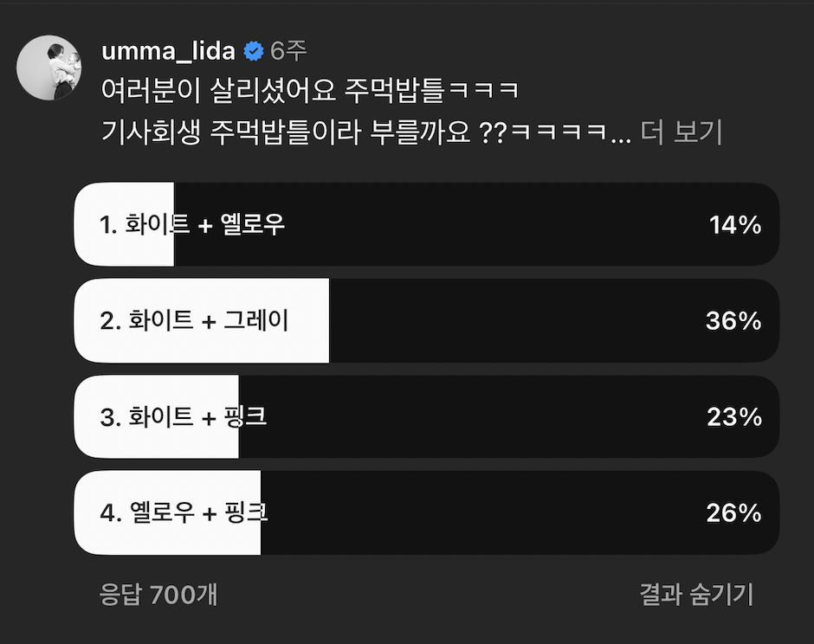The height and width of the screenshot is (644, 814).
Task: Click the dark unfilled section of the 화이트 + 그레이 bar
Action: pos(520,321)
